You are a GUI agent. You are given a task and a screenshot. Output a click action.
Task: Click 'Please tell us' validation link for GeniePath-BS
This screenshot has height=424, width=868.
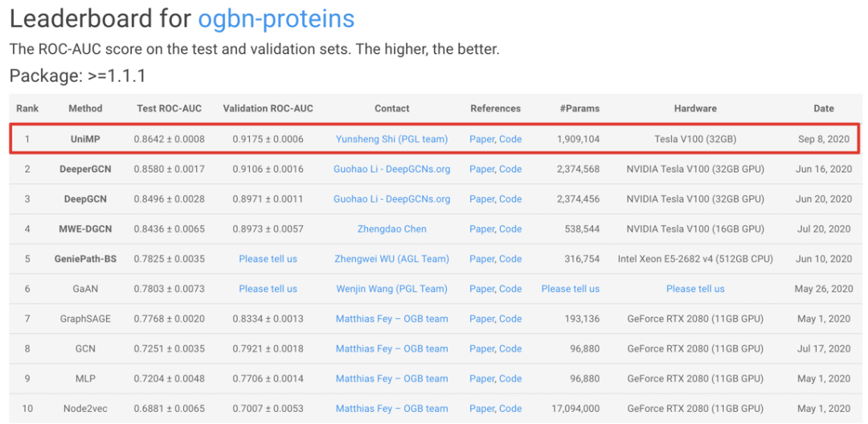[x=268, y=259]
